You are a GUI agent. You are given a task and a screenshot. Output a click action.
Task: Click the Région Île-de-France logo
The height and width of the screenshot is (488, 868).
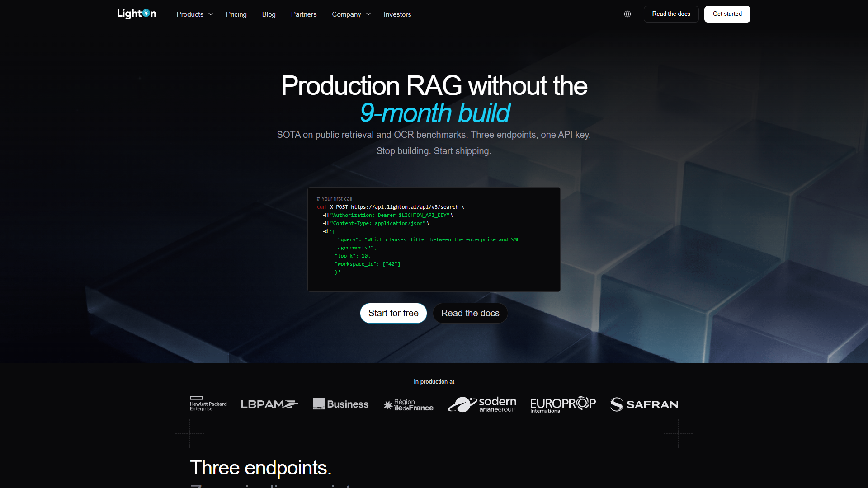(408, 405)
